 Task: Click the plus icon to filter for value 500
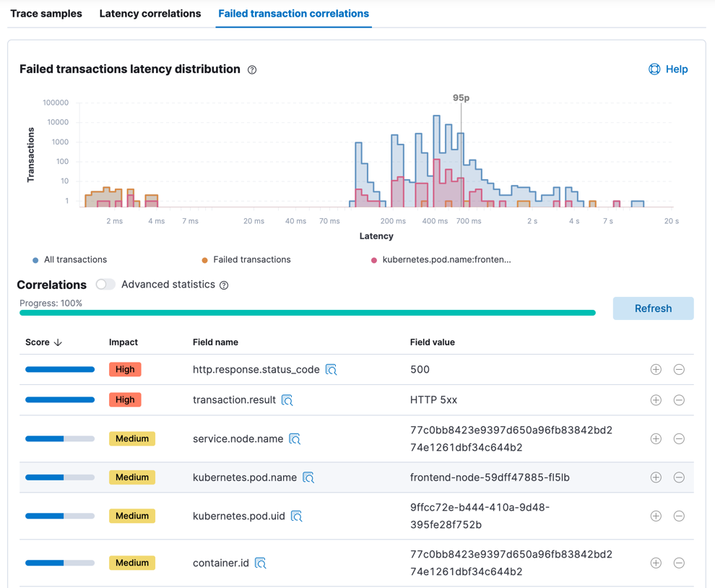click(656, 369)
